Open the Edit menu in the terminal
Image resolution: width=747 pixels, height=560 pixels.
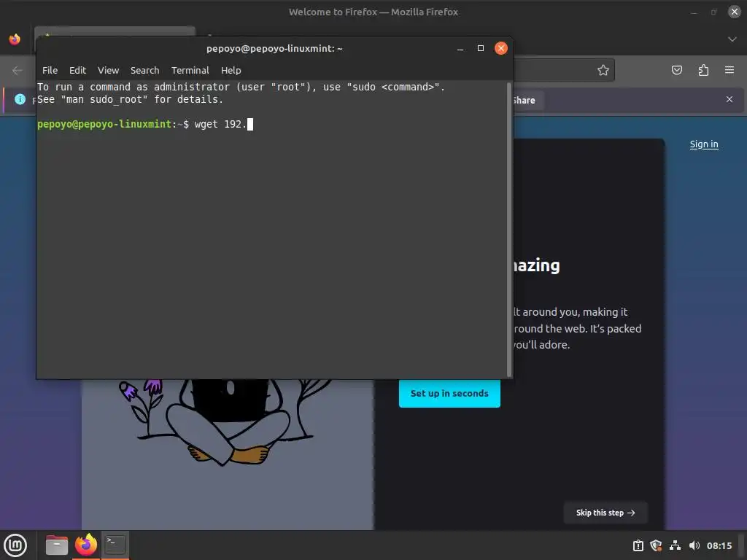(77, 71)
